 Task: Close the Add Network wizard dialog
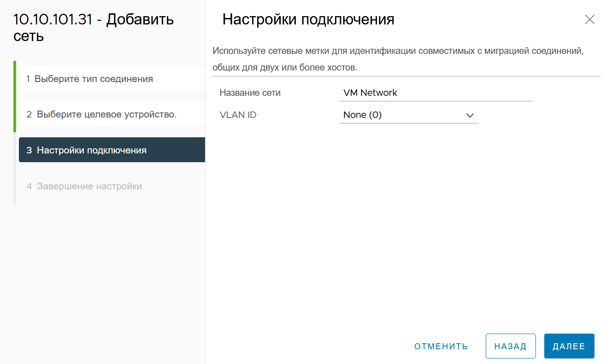[589, 19]
